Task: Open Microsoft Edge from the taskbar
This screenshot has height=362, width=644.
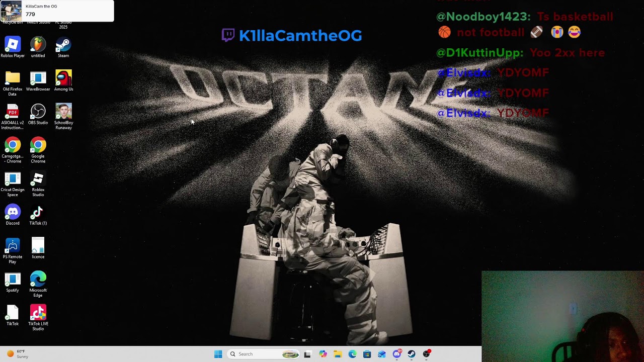Action: pos(352,354)
